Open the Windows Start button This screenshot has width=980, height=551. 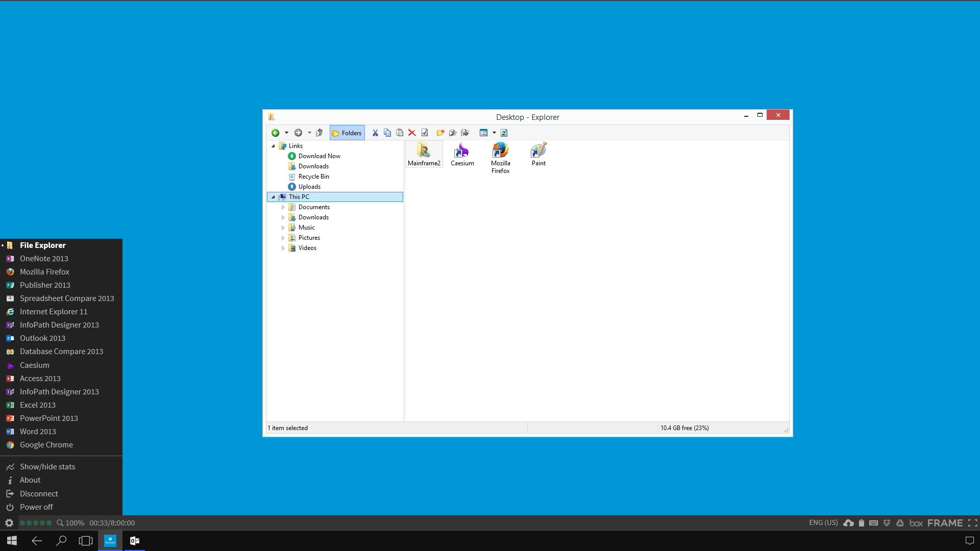tap(12, 541)
